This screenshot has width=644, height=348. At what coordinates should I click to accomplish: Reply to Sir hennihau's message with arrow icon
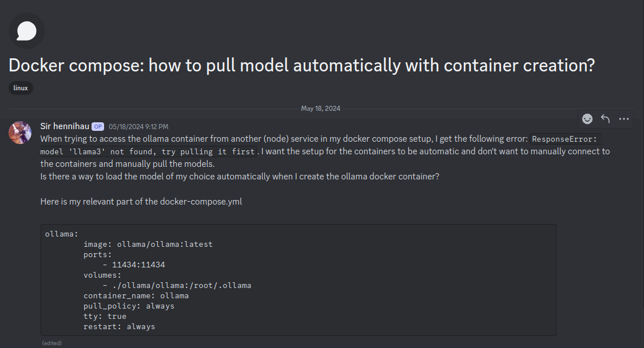point(605,118)
